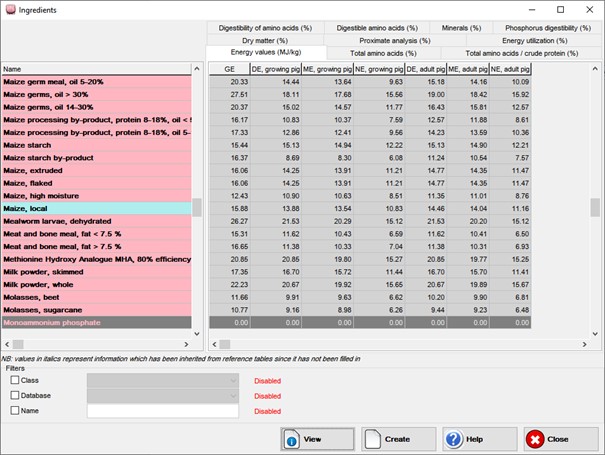605x455 pixels.
Task: Click the Name column header
Action: 96,69
